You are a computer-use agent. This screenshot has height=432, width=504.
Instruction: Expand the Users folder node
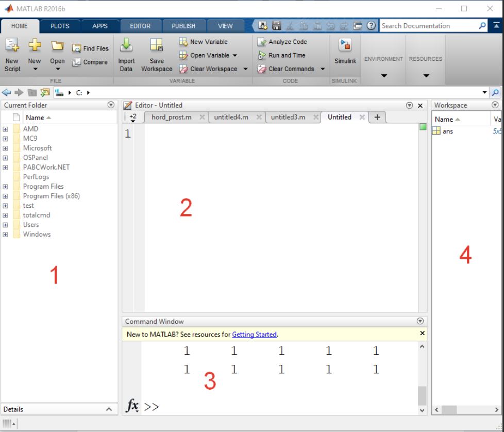coord(6,225)
